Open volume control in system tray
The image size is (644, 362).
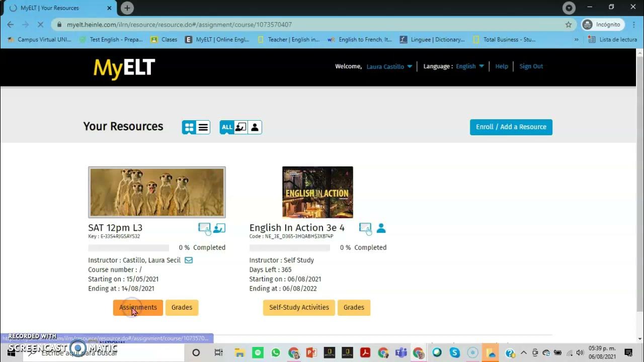(x=580, y=352)
